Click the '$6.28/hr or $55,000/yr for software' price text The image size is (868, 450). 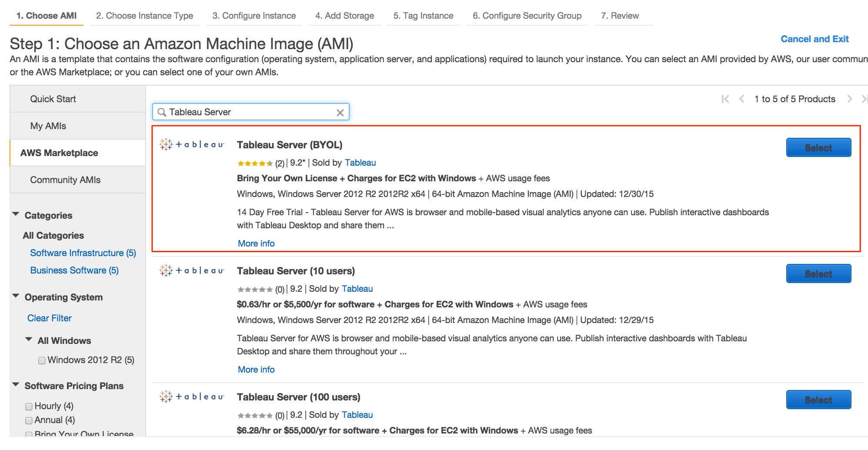tap(308, 430)
